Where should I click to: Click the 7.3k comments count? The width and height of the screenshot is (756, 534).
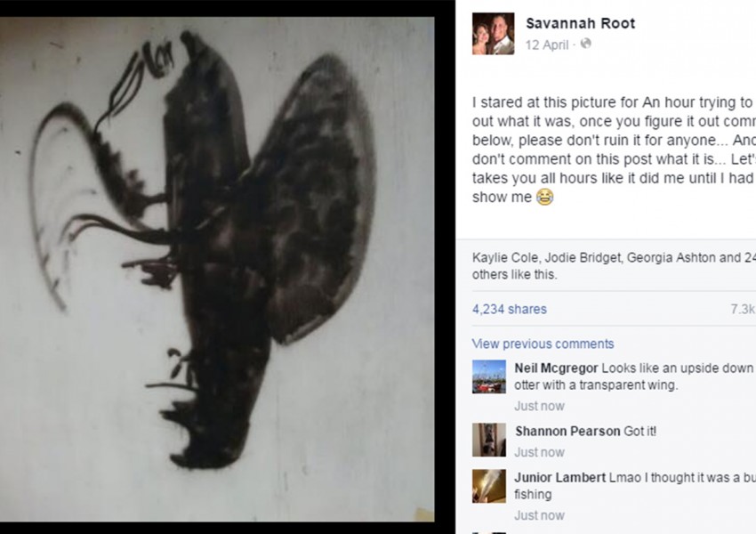pyautogui.click(x=743, y=309)
